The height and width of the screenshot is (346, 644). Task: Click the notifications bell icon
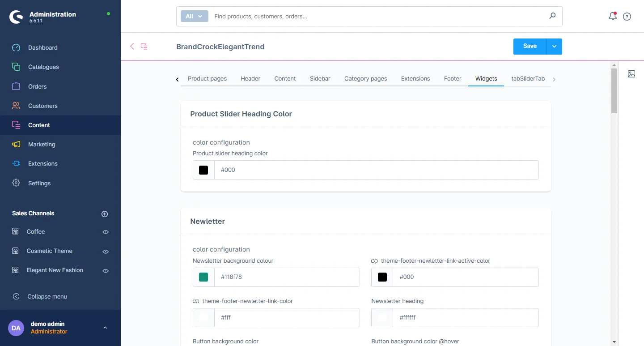pos(612,17)
